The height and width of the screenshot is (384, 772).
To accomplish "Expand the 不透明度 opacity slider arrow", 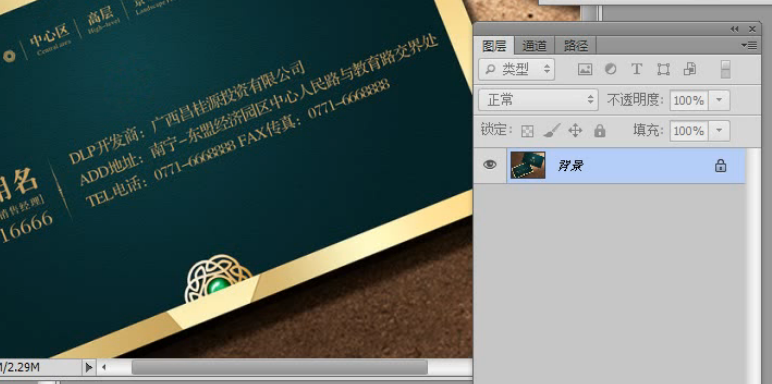I will click(719, 100).
